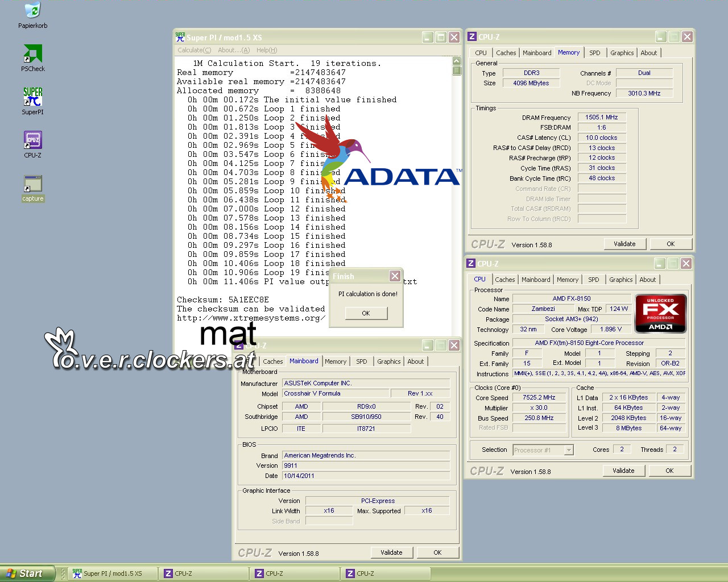This screenshot has width=728, height=582.
Task: Open Graphics tab in Mainboard CPU-Z window
Action: [x=388, y=361]
